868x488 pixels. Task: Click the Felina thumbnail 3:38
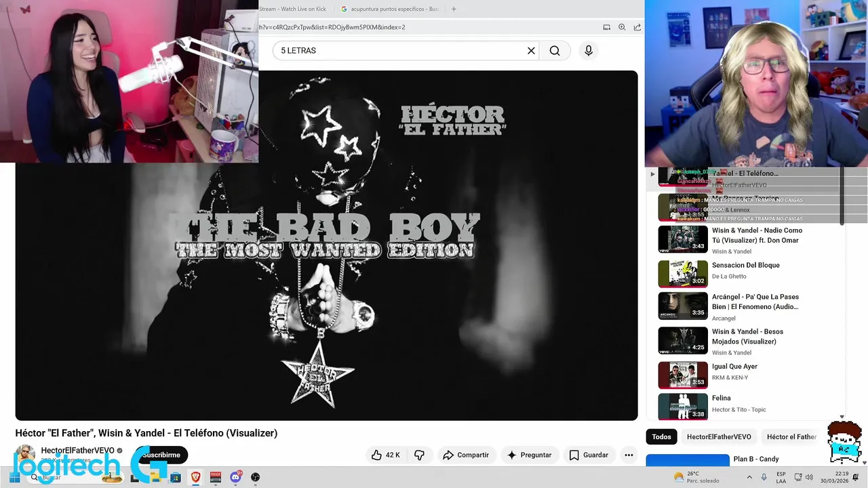coord(683,407)
